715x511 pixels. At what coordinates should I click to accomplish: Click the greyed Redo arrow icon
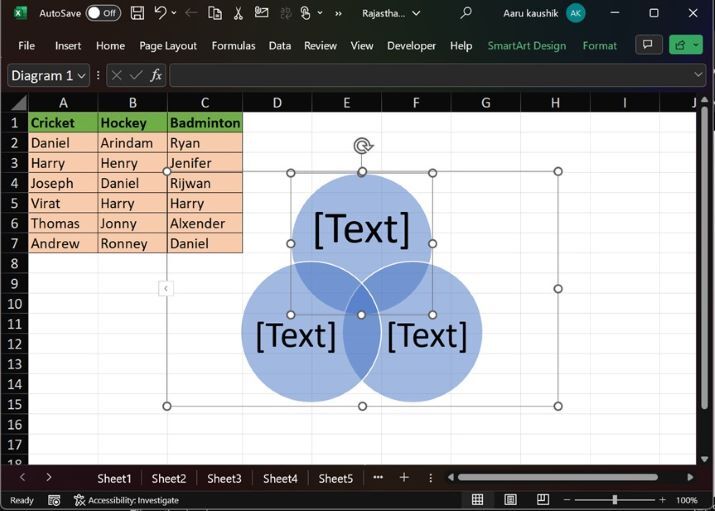click(191, 13)
